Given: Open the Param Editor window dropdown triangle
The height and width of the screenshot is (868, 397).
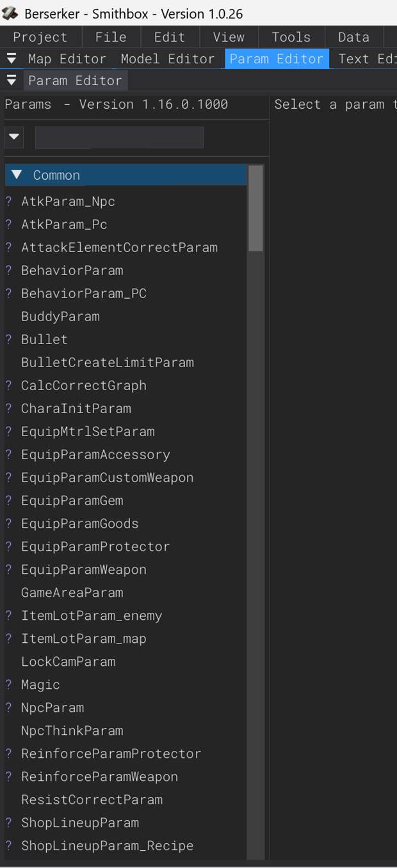Looking at the screenshot, I should [x=11, y=81].
